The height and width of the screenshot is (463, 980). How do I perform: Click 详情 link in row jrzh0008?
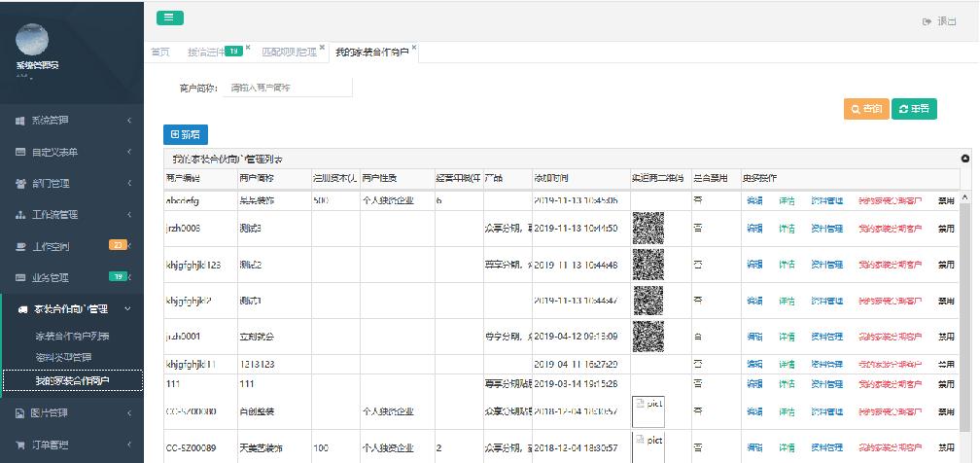click(787, 229)
